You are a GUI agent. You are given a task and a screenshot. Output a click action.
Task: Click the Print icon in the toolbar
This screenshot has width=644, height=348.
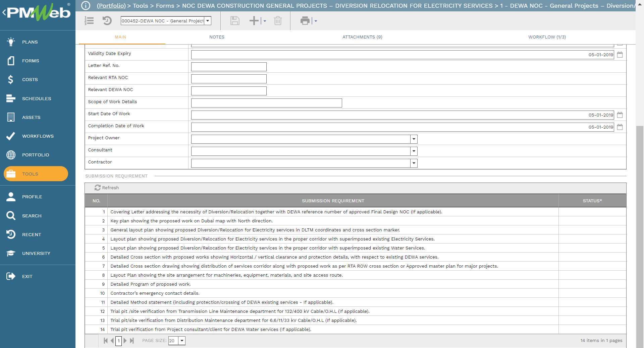click(305, 21)
